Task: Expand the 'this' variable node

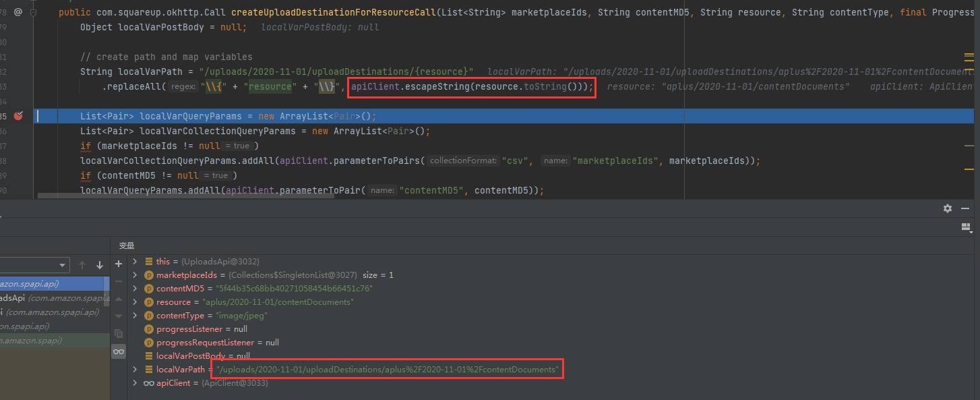Action: 135,261
